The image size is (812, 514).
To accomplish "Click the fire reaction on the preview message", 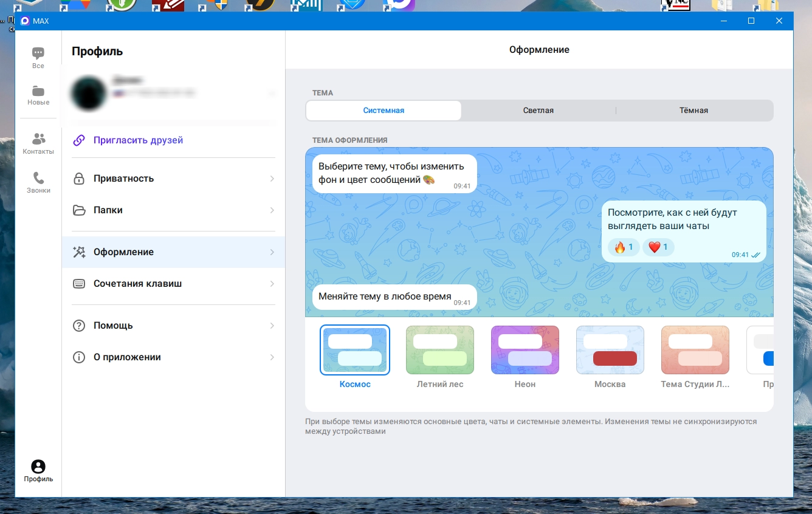I will (624, 247).
